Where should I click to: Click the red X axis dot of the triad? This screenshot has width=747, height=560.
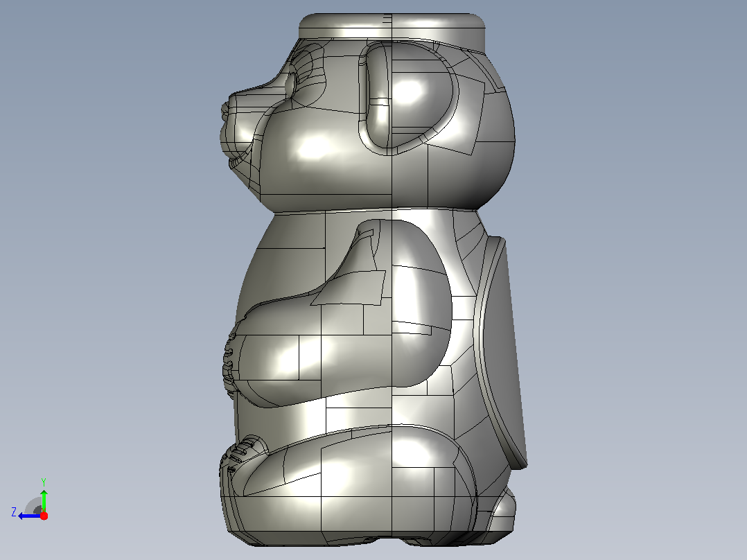(x=44, y=516)
